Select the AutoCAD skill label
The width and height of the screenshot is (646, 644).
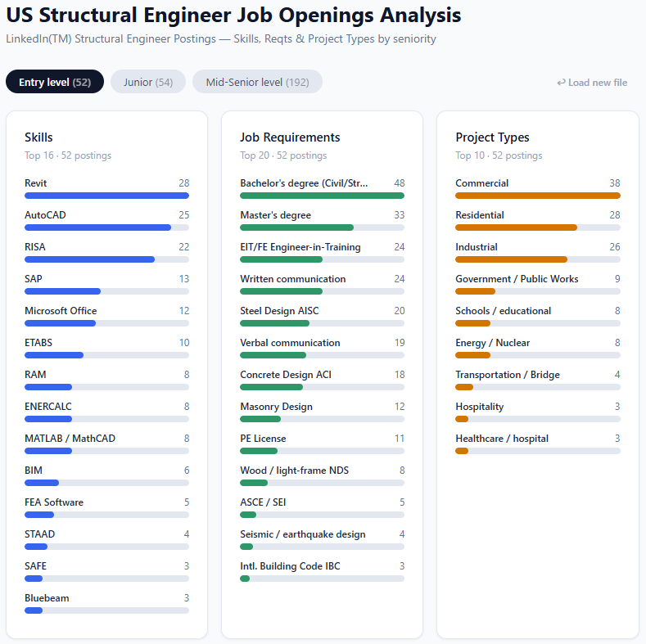(x=46, y=215)
